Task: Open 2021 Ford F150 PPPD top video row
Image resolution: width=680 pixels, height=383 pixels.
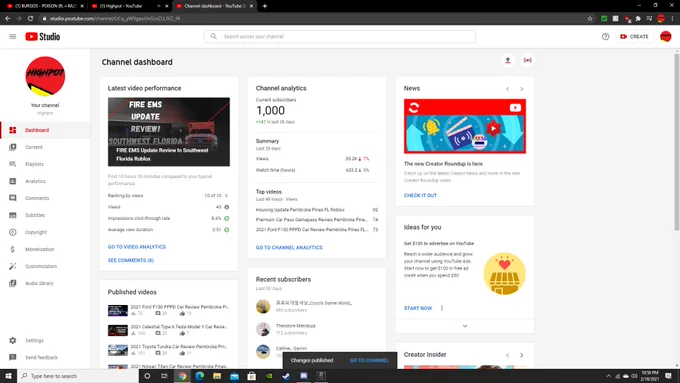Action: tap(317, 229)
